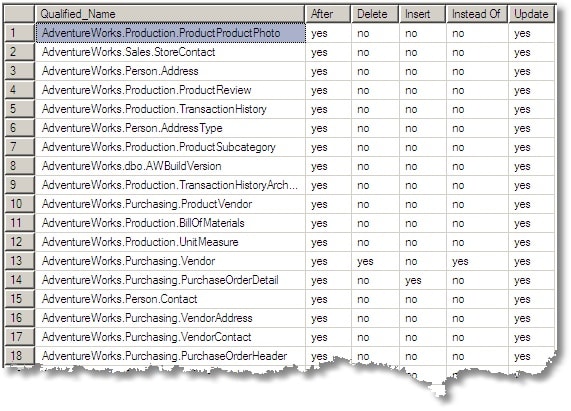The height and width of the screenshot is (411, 571).
Task: Click the After column header
Action: click(x=328, y=14)
